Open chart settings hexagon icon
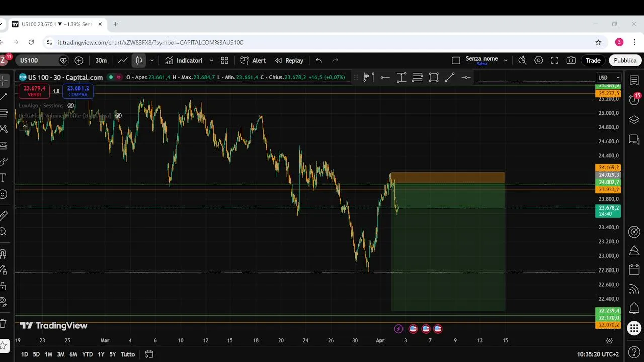 (x=539, y=60)
